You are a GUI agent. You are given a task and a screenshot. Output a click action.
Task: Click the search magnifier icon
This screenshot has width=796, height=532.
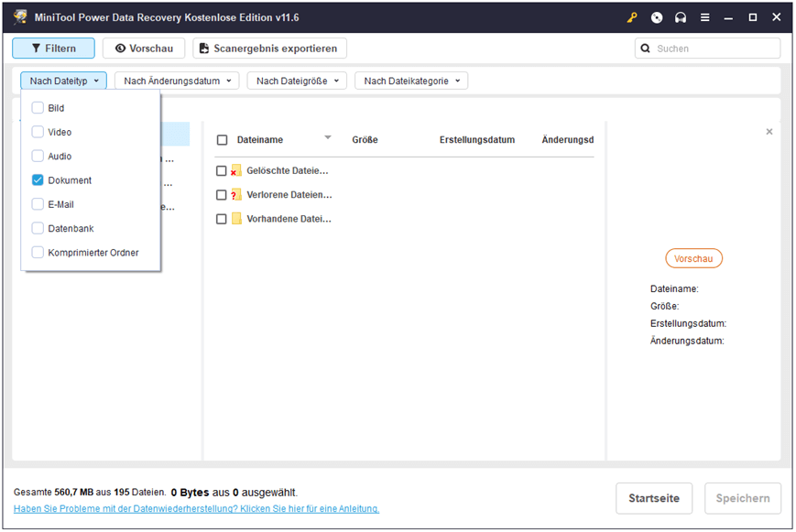click(644, 48)
